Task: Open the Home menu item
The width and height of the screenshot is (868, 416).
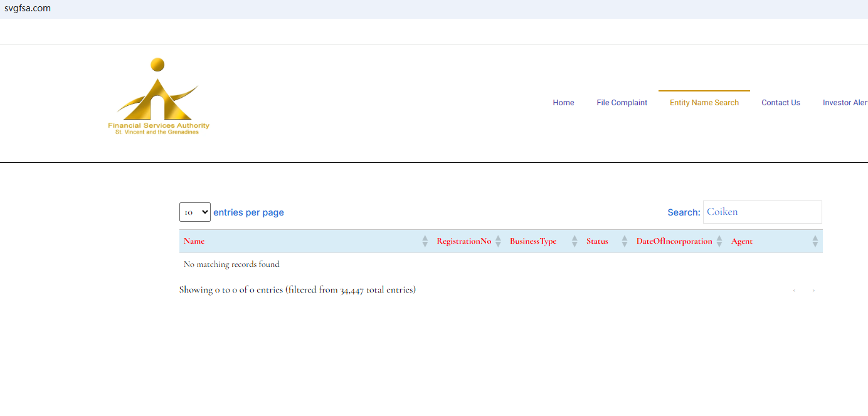Action: coord(563,103)
